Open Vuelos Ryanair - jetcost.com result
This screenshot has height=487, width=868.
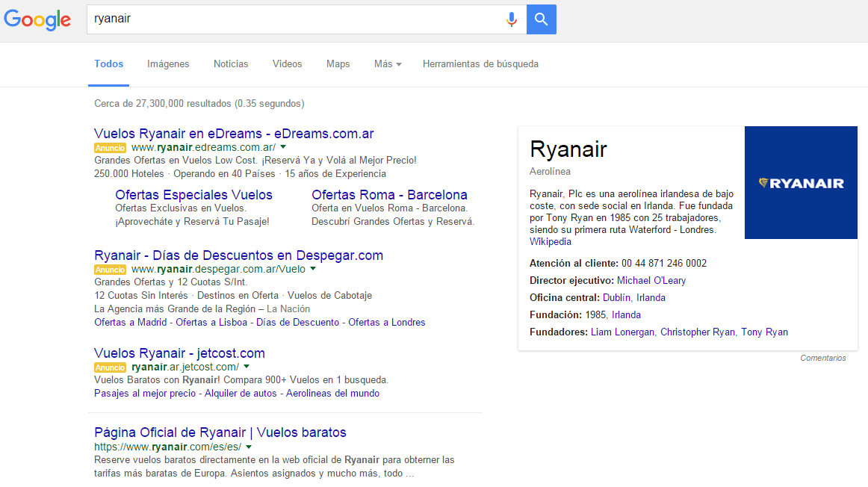[x=179, y=353]
